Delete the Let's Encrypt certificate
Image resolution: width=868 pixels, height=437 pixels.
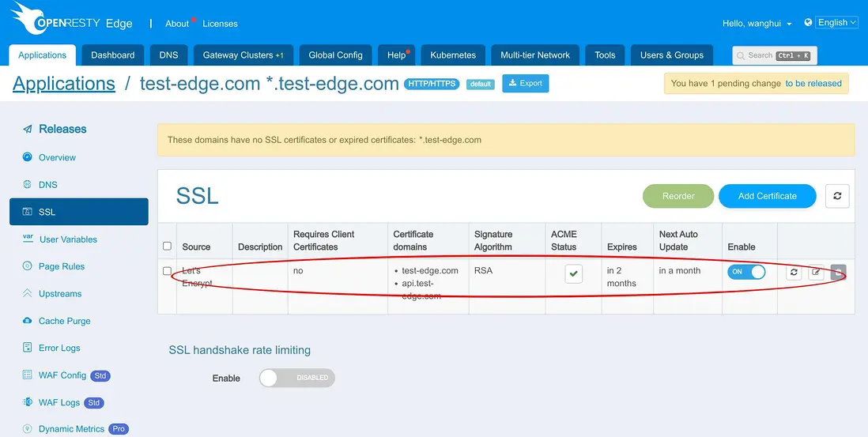838,272
